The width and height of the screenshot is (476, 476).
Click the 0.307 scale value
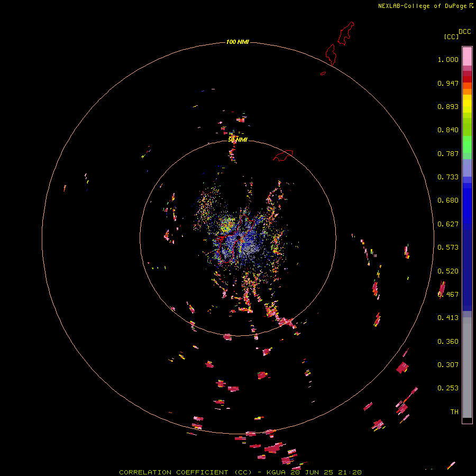pyautogui.click(x=448, y=365)
